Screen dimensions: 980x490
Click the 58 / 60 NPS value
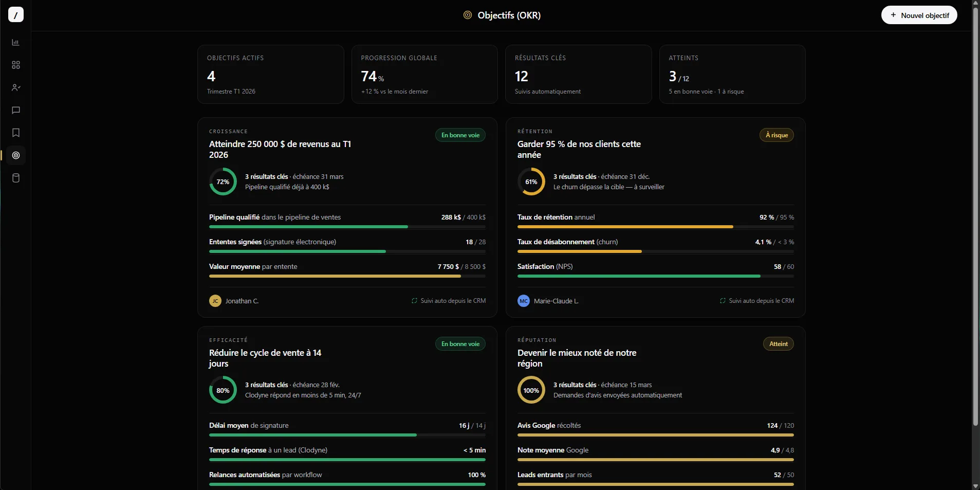[784, 266]
